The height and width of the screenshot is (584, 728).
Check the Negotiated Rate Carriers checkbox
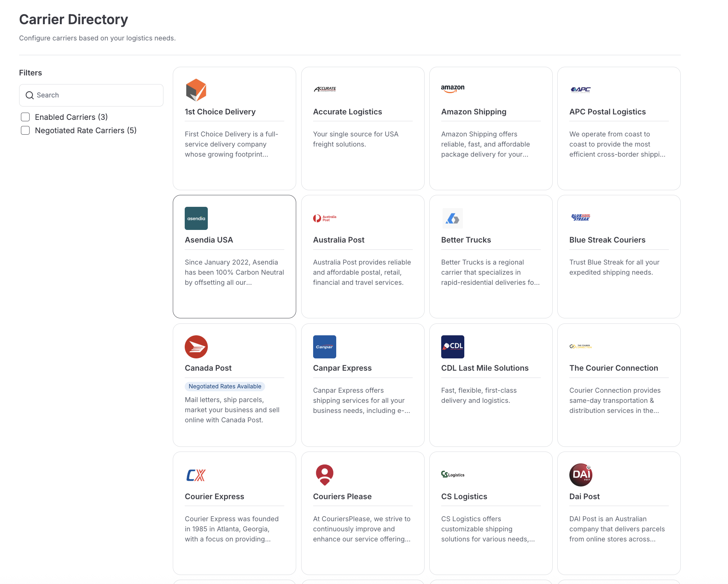tap(25, 130)
